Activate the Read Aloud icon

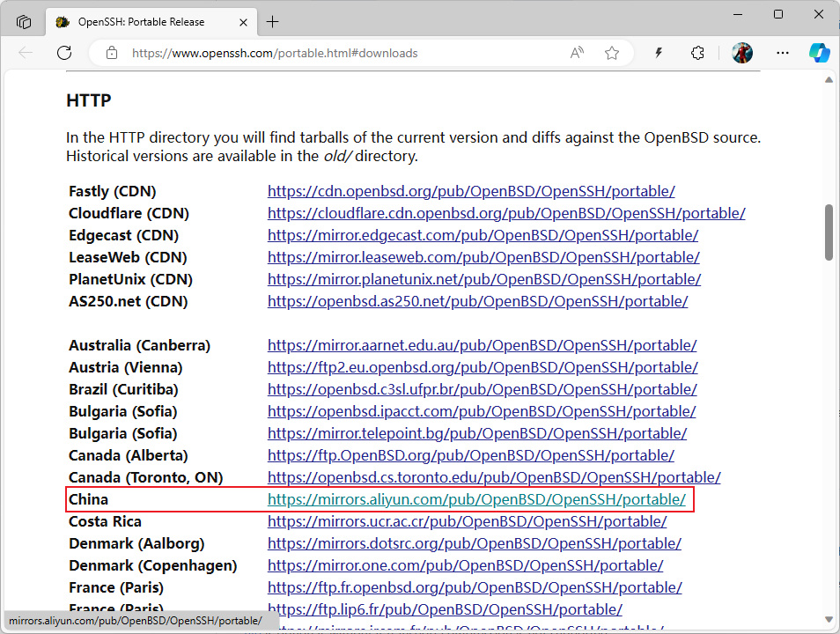click(x=577, y=53)
